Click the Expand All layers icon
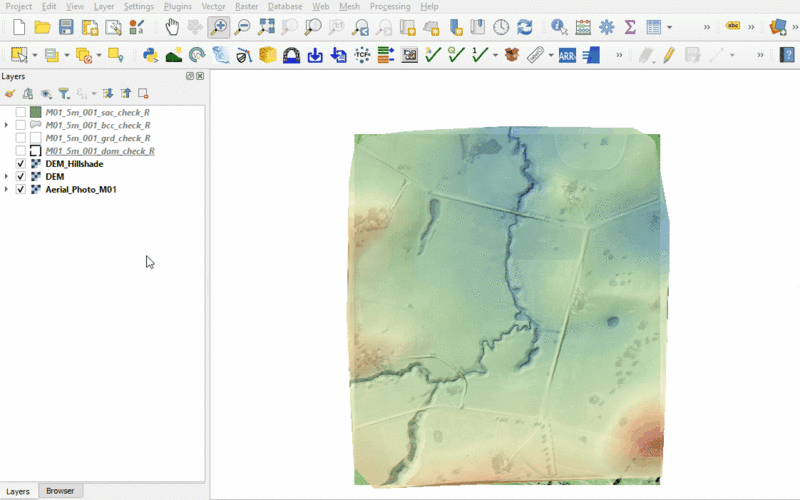The width and height of the screenshot is (800, 500). [108, 93]
